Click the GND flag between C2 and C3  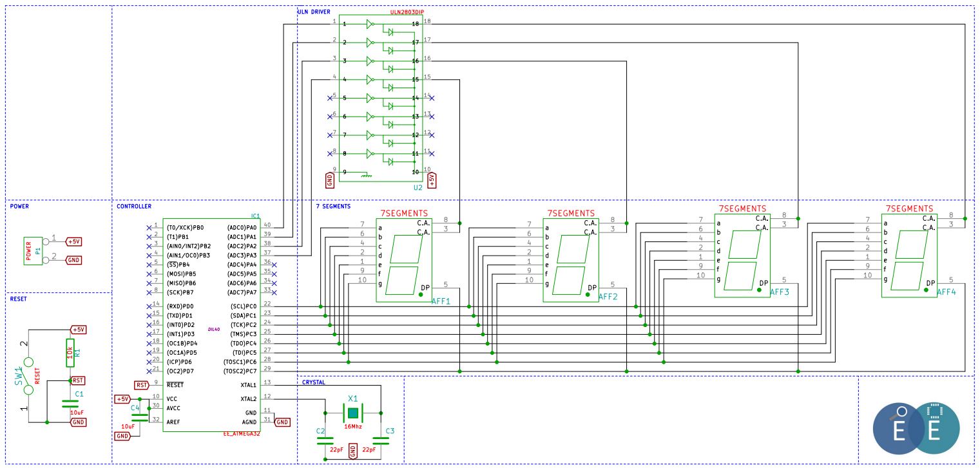point(352,451)
